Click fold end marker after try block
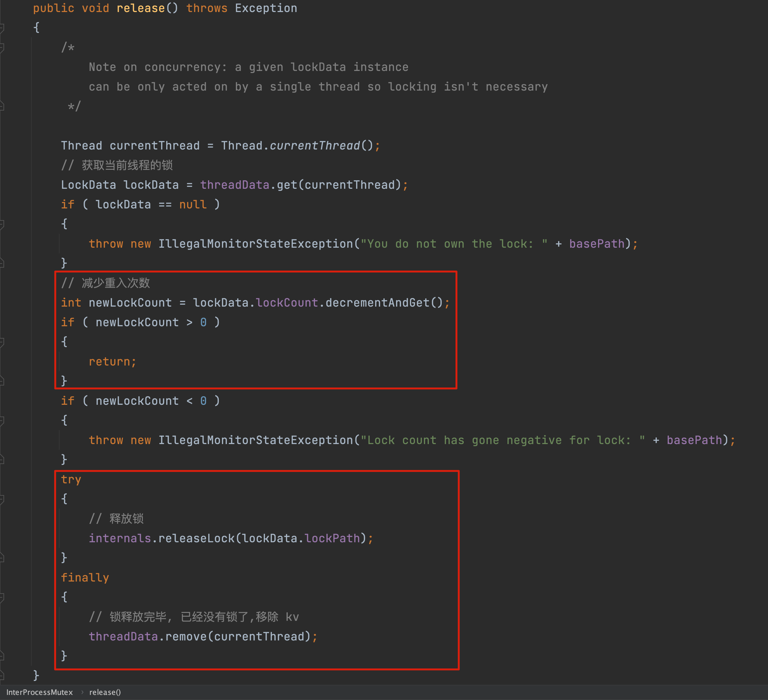The height and width of the screenshot is (700, 768). point(2,558)
